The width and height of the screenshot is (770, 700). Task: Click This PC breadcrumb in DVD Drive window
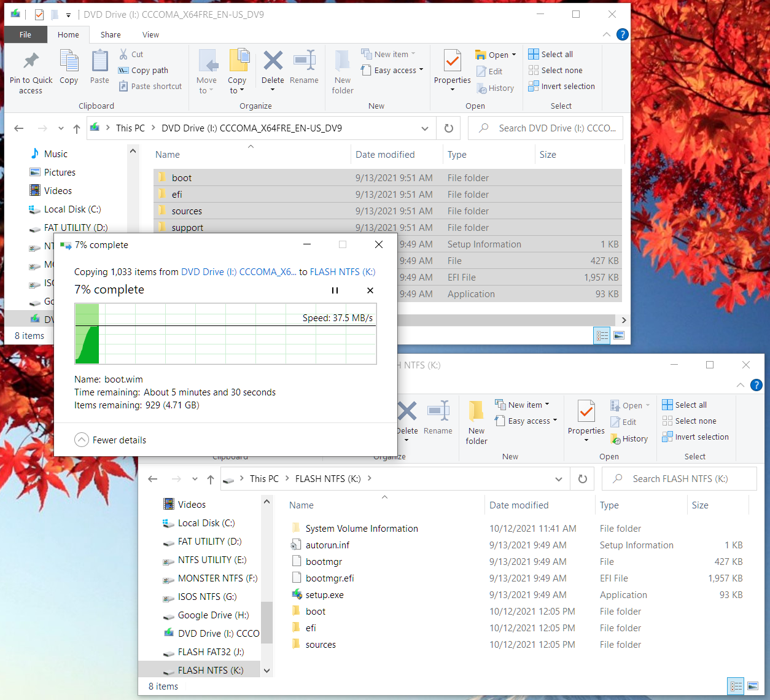[x=130, y=128]
